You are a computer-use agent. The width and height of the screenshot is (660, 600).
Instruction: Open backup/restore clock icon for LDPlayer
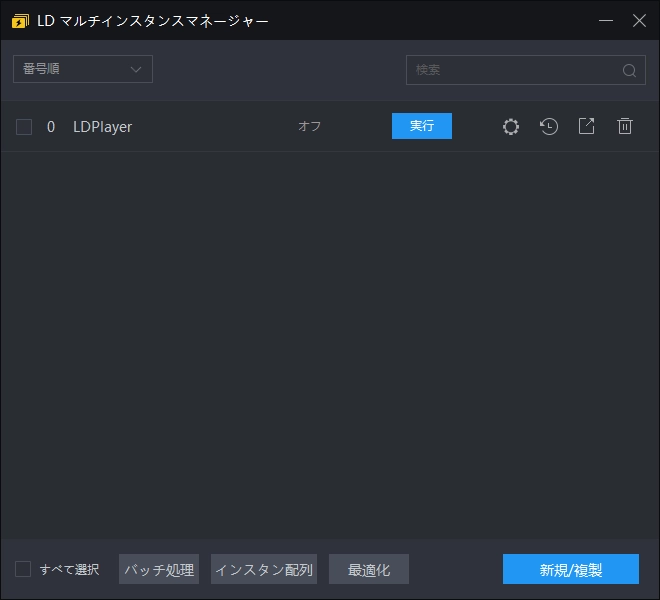tap(549, 126)
